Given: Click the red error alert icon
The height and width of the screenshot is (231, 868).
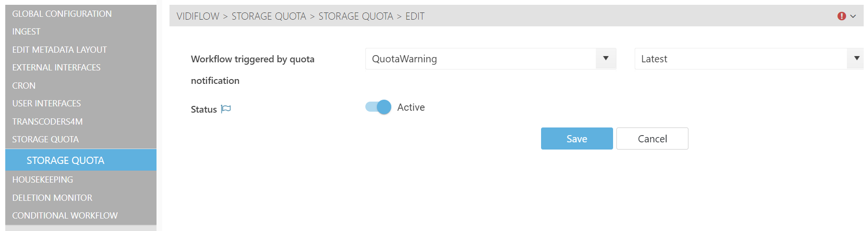Looking at the screenshot, I should point(841,16).
